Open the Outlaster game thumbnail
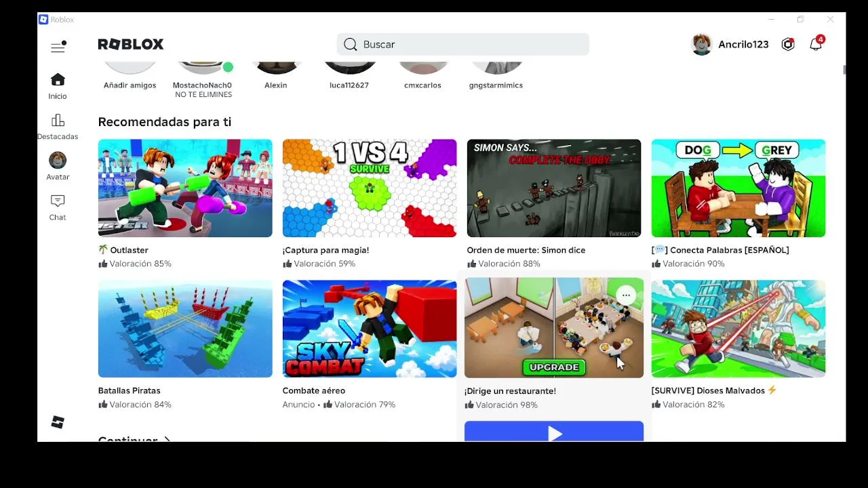Image resolution: width=868 pixels, height=488 pixels. click(185, 188)
